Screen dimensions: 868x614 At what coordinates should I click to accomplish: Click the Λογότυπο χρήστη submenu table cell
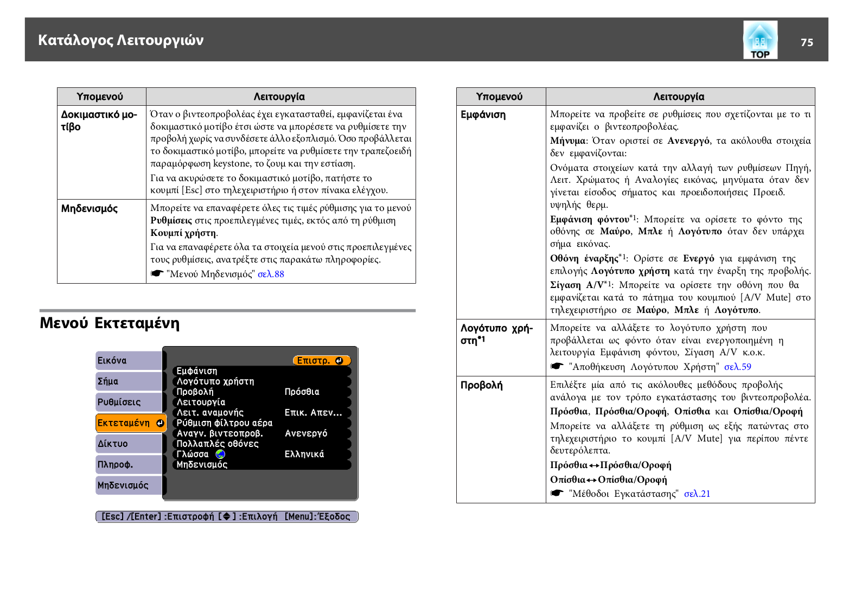click(501, 347)
